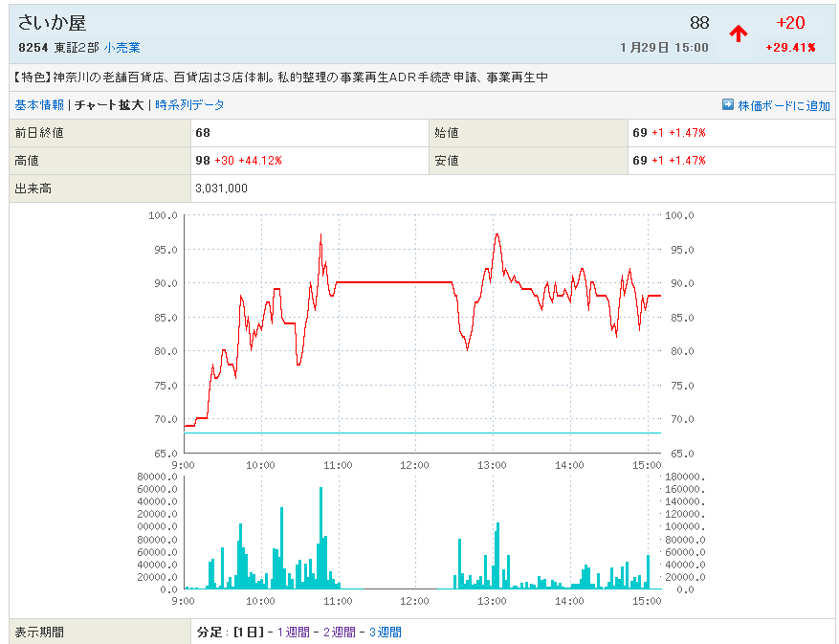Go to the 時系列データ tab
Image resolution: width=839 pixels, height=644 pixels.
[x=189, y=105]
